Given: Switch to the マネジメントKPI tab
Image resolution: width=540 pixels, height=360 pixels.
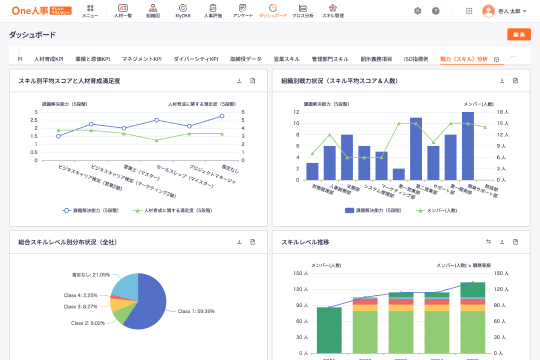Looking at the screenshot, I should coord(142,59).
